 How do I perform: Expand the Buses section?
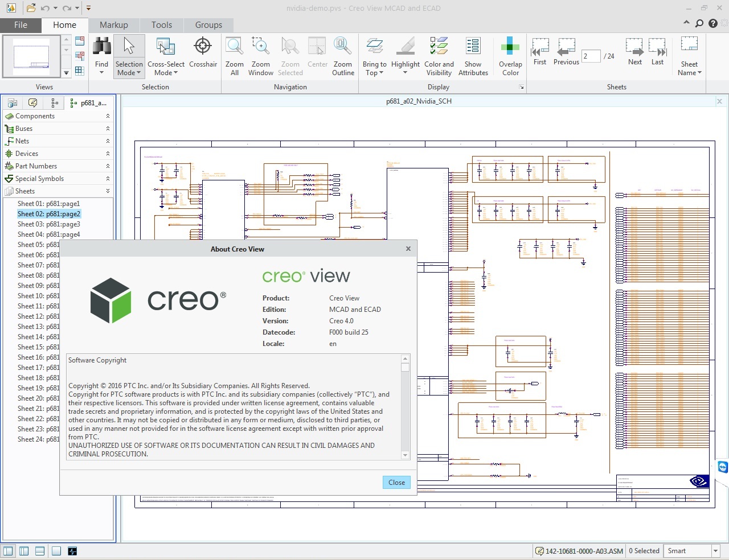tap(108, 129)
